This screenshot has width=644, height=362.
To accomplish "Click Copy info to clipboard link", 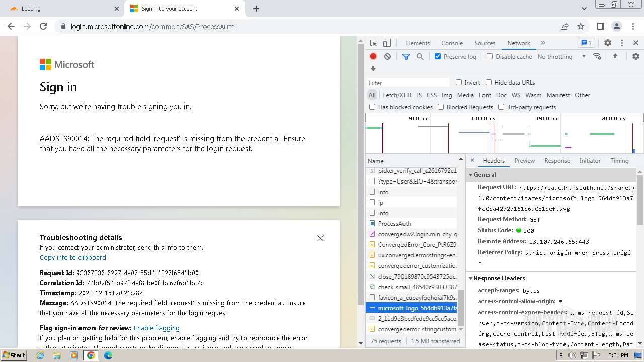I will pyautogui.click(x=73, y=257).
